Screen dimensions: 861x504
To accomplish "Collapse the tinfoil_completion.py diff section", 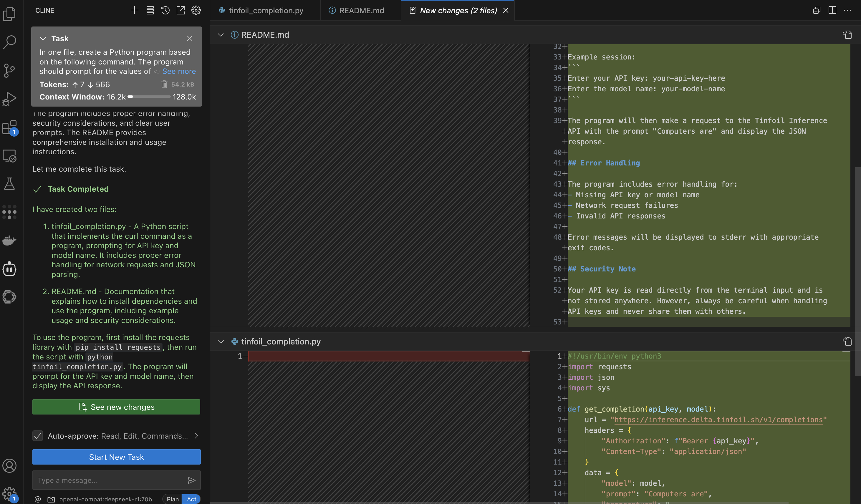I will (221, 341).
